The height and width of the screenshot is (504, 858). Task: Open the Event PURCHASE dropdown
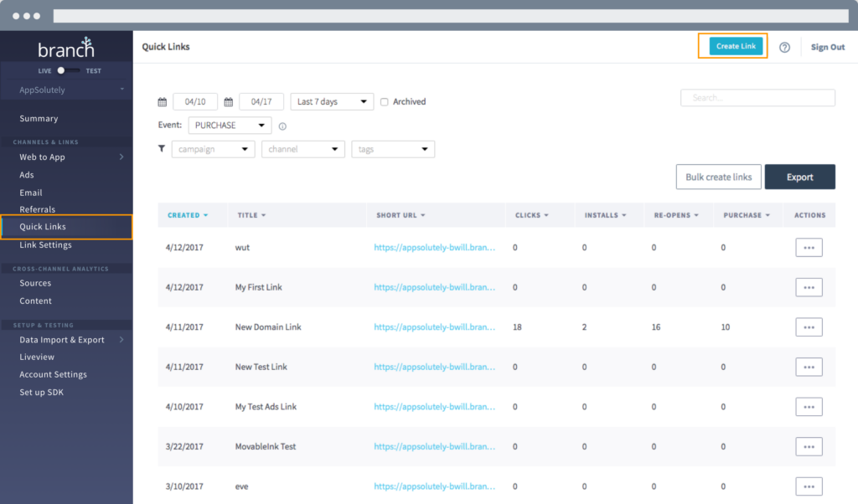coord(230,126)
